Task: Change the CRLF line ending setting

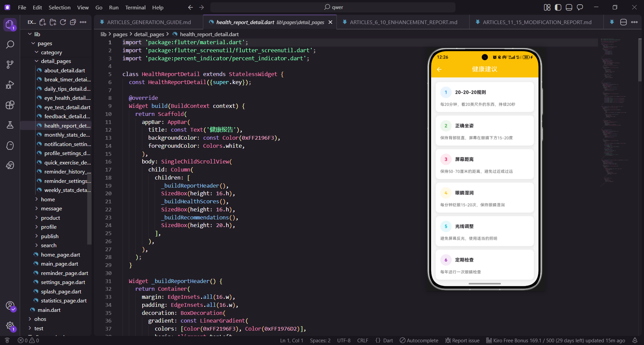Action: click(x=363, y=340)
